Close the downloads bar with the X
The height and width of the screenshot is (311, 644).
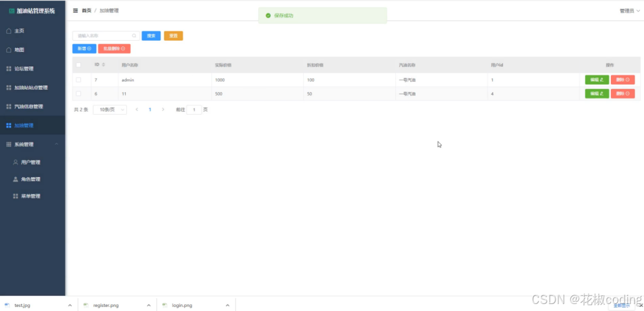coord(641,305)
